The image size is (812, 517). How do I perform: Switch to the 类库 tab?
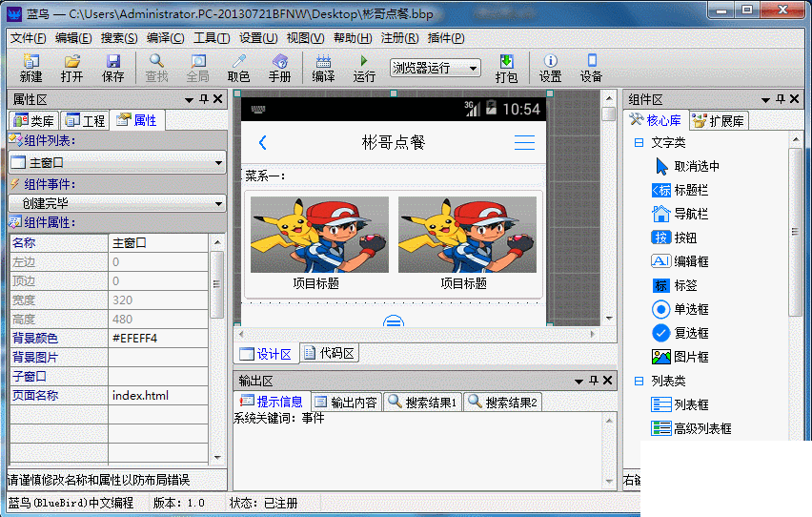pyautogui.click(x=33, y=121)
